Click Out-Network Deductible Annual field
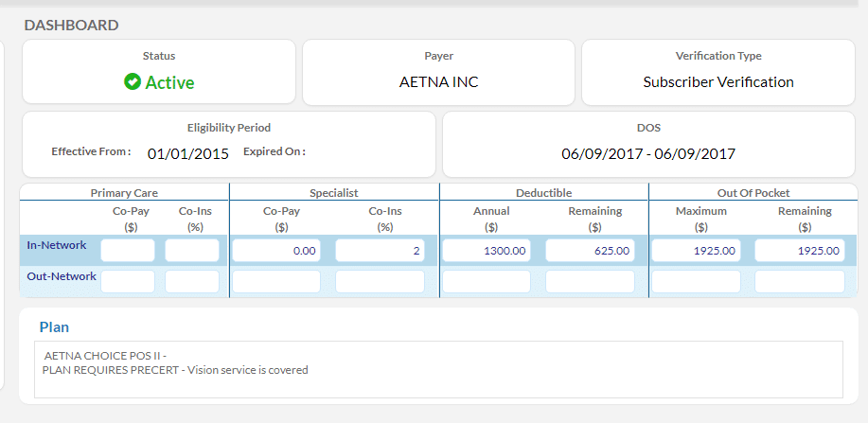The image size is (868, 423). 487,281
